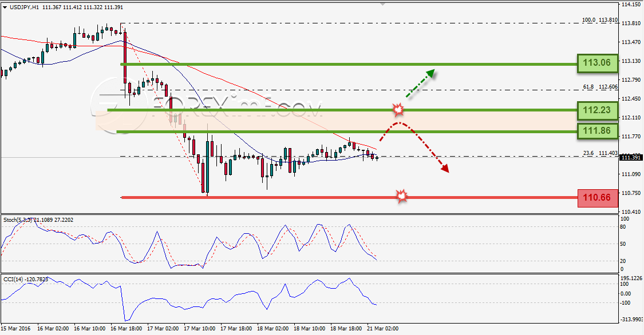Click Stochastic scale value 80
Screen dimensions: 644x335
coord(623,227)
